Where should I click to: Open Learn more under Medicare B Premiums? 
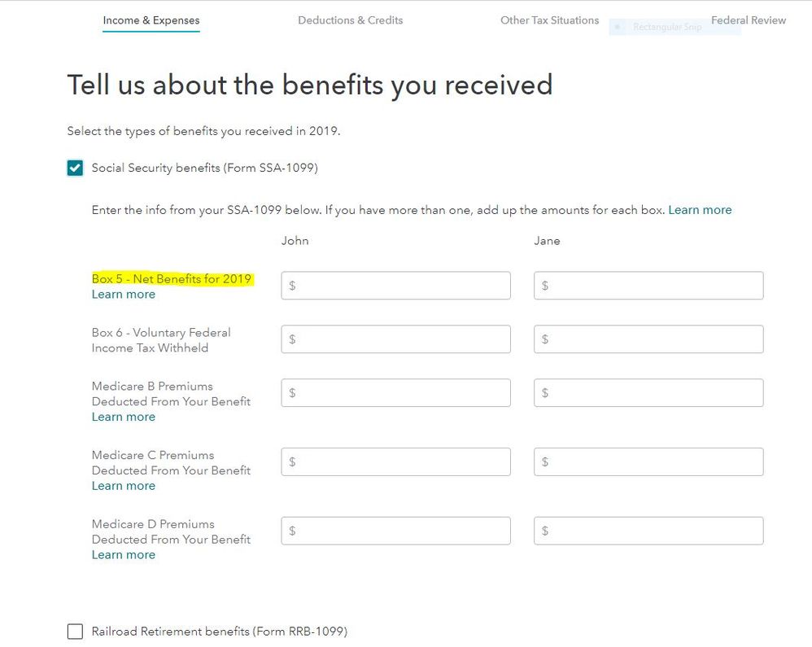123,417
